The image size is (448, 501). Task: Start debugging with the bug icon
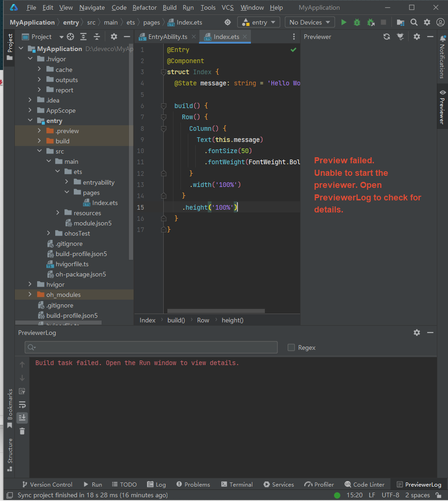tap(357, 22)
